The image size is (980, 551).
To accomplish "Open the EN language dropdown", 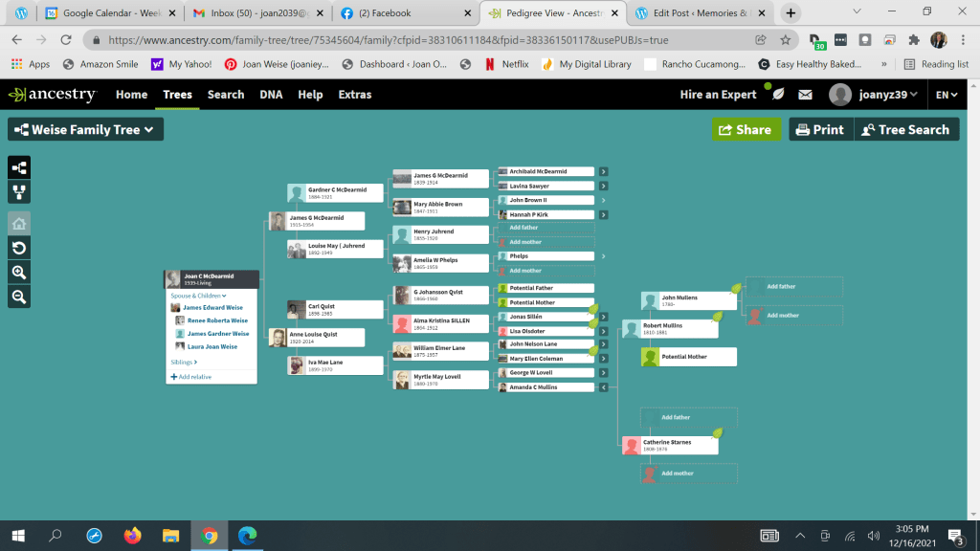I will coord(947,95).
